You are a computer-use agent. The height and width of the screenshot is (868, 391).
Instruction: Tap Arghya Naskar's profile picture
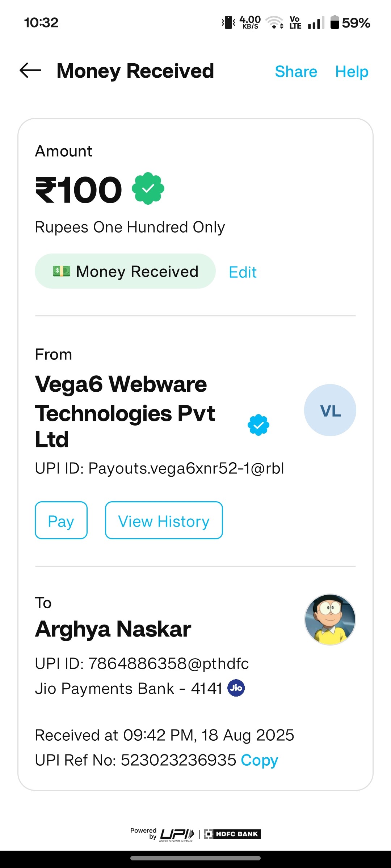click(330, 620)
